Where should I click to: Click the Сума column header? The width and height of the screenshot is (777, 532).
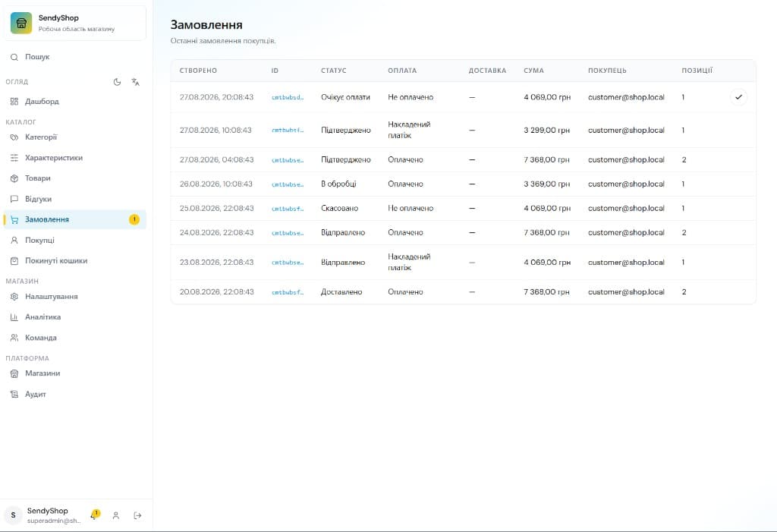(x=533, y=71)
